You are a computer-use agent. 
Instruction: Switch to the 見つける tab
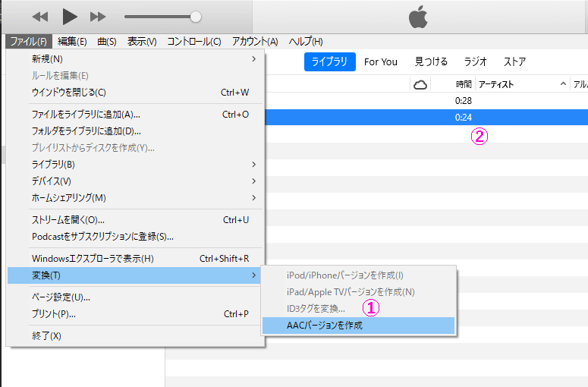coord(431,61)
